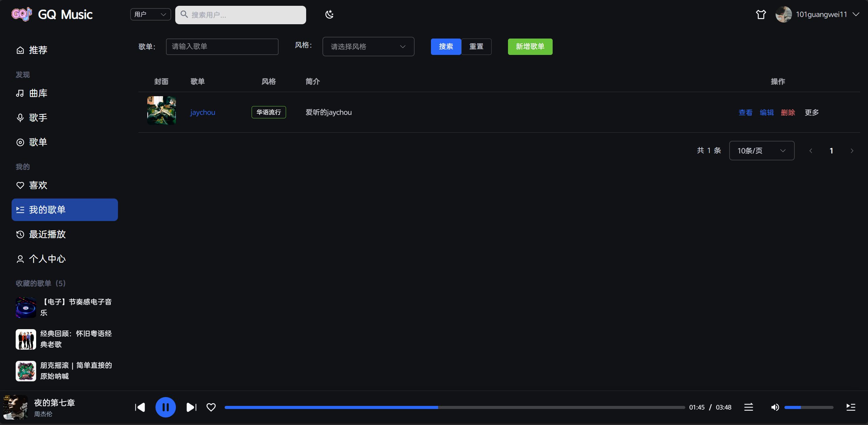
Task: Open the 曲库 music library
Action: pos(38,93)
